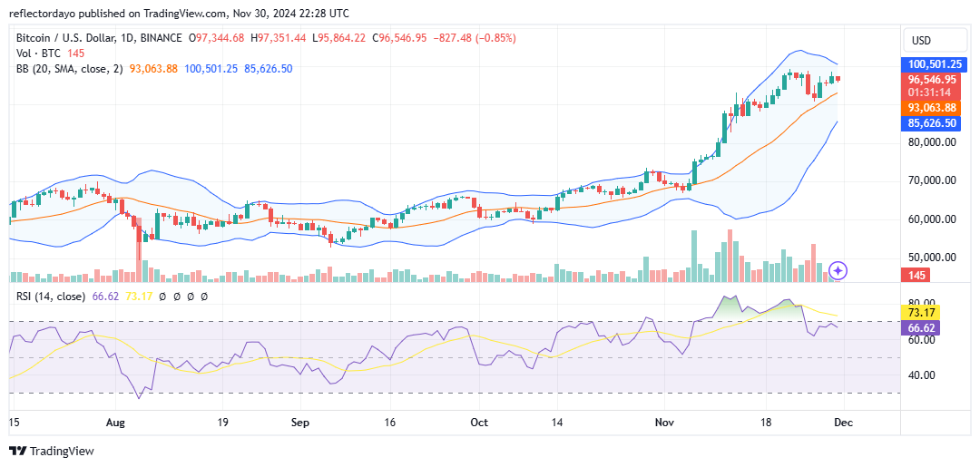Click the Dec label on time axis
The width and height of the screenshot is (980, 467).
coord(844,423)
